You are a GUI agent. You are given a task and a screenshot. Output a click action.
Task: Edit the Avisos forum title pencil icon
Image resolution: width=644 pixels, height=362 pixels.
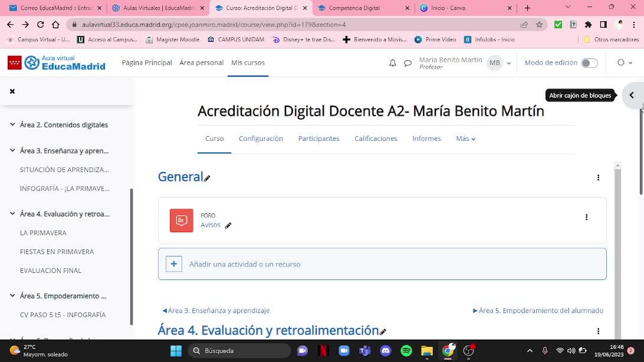point(228,225)
